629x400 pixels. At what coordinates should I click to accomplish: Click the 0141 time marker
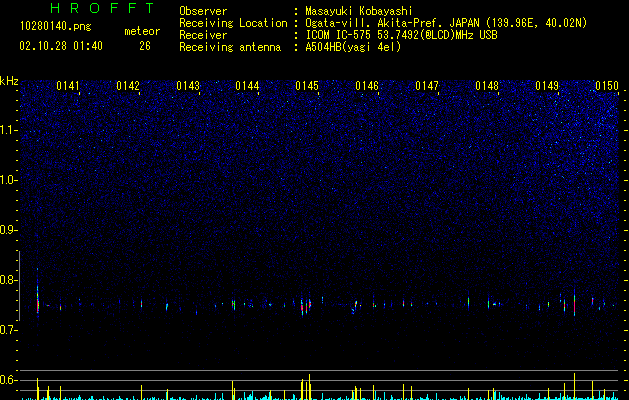pyautogui.click(x=68, y=86)
